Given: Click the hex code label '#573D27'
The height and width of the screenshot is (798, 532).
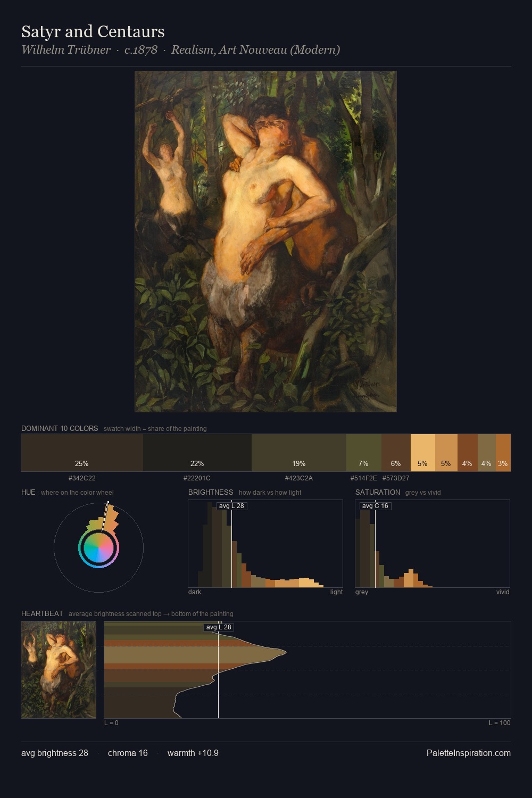Looking at the screenshot, I should [396, 478].
